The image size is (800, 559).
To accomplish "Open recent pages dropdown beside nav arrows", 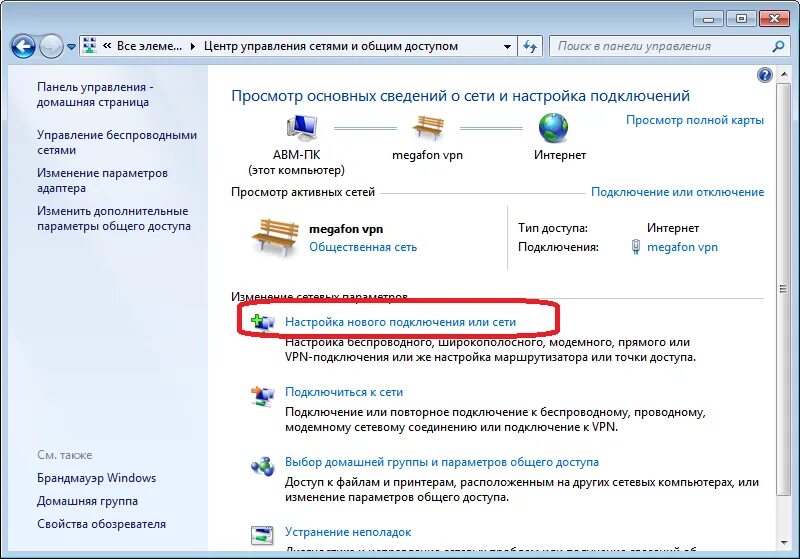I will click(x=71, y=47).
